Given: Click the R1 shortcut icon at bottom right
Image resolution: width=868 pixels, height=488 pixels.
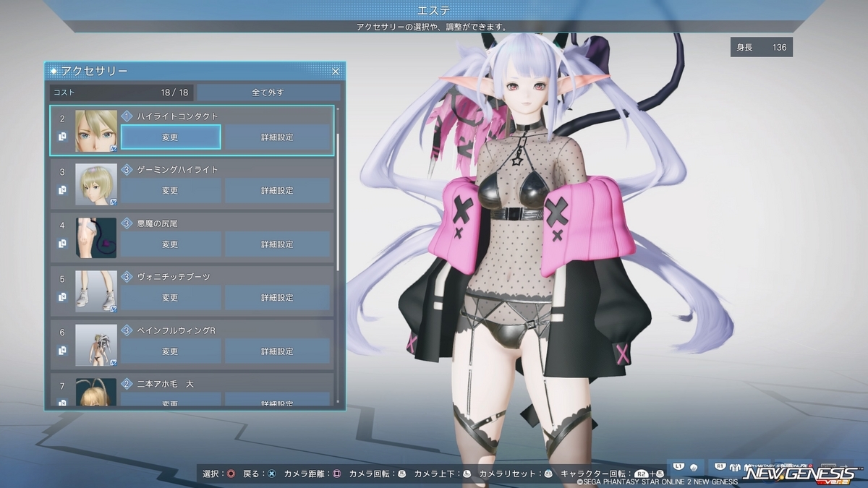Looking at the screenshot, I should point(720,466).
